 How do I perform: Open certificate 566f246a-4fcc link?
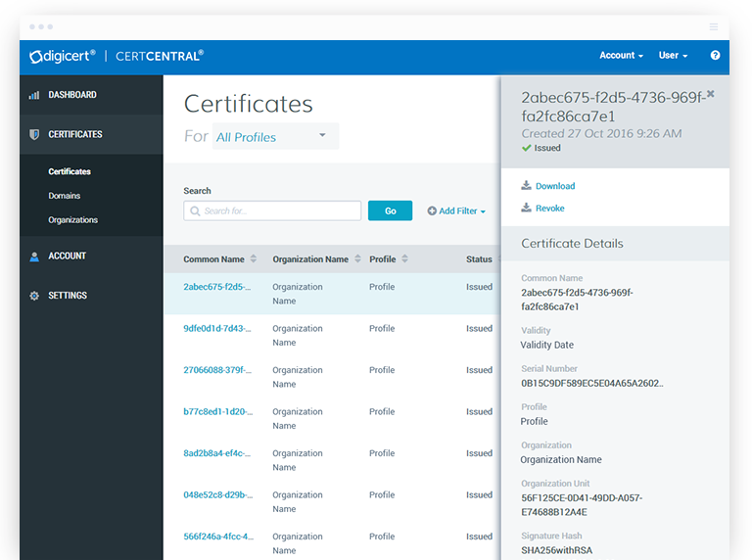click(218, 537)
